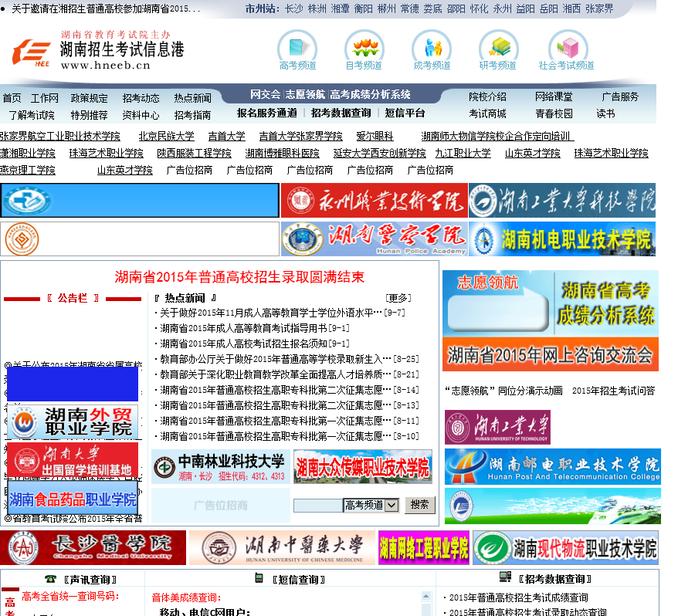Open the 爱尔眼科 link
This screenshot has height=616, width=678.
[x=375, y=136]
